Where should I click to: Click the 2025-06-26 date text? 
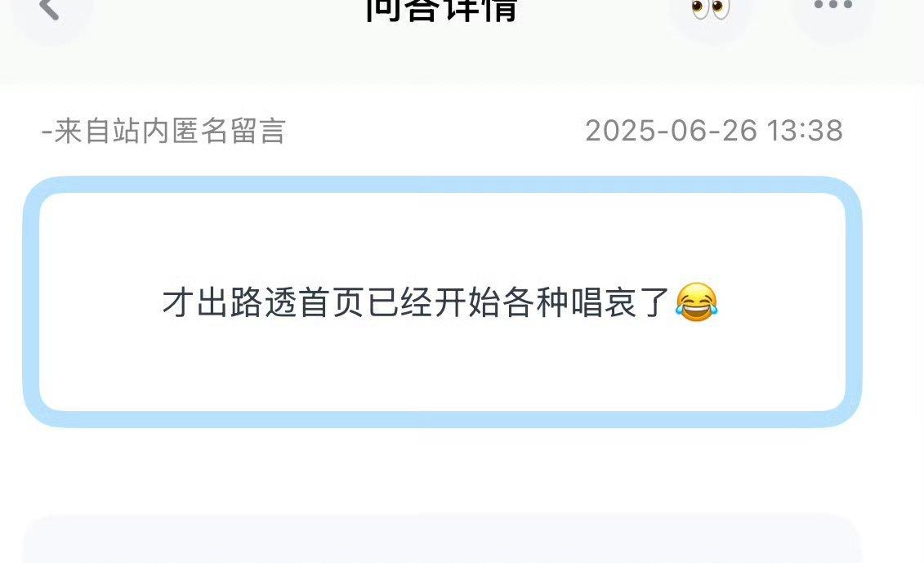671,130
